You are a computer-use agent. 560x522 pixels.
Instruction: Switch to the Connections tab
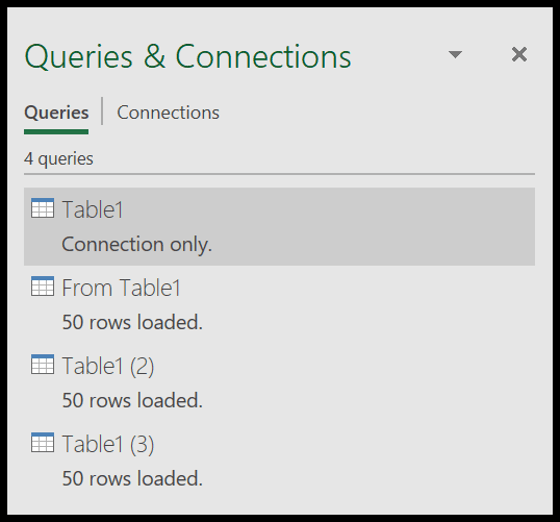tap(168, 113)
